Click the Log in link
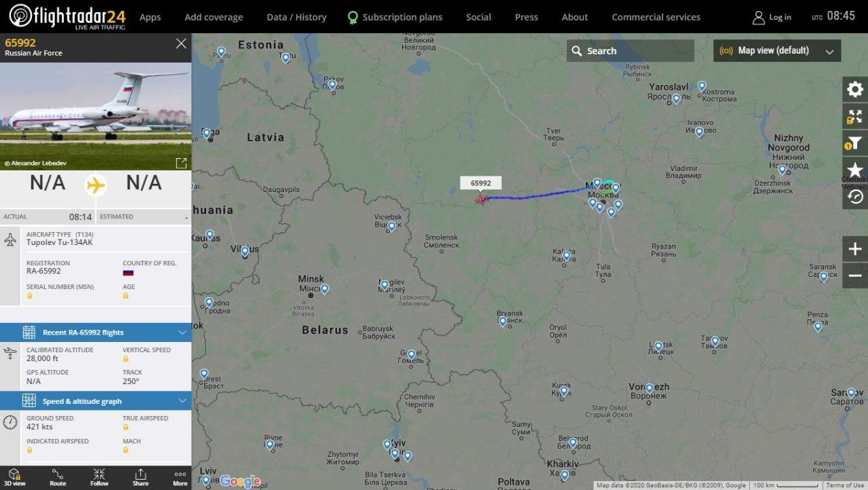 coord(772,17)
